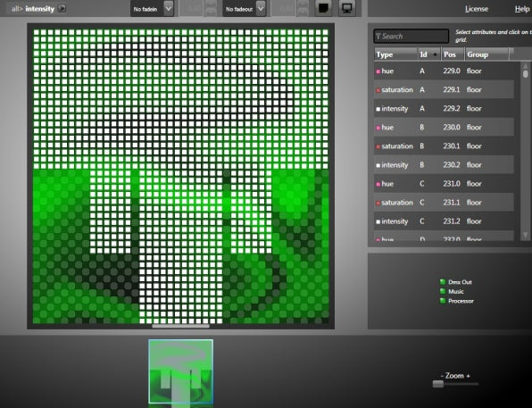
Task: Select the green pattern preview thumbnail
Action: pyautogui.click(x=181, y=371)
